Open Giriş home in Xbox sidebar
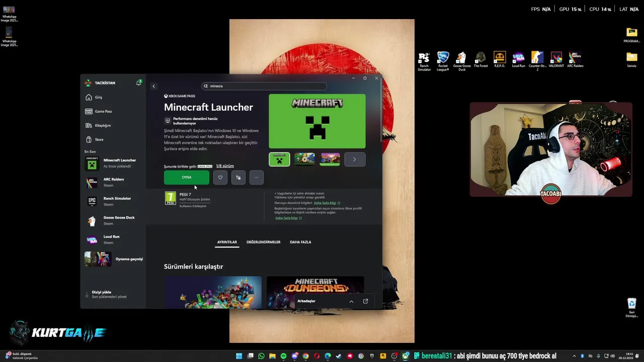 pos(114,97)
